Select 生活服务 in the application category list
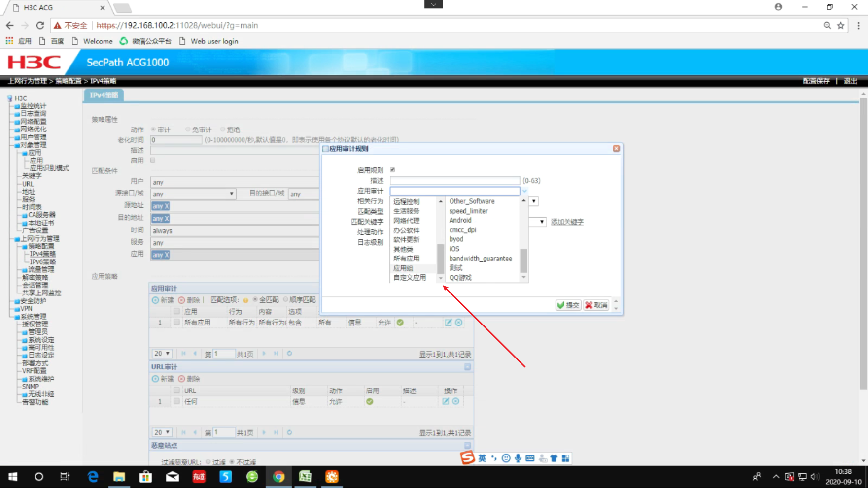This screenshot has width=868, height=488. point(406,211)
